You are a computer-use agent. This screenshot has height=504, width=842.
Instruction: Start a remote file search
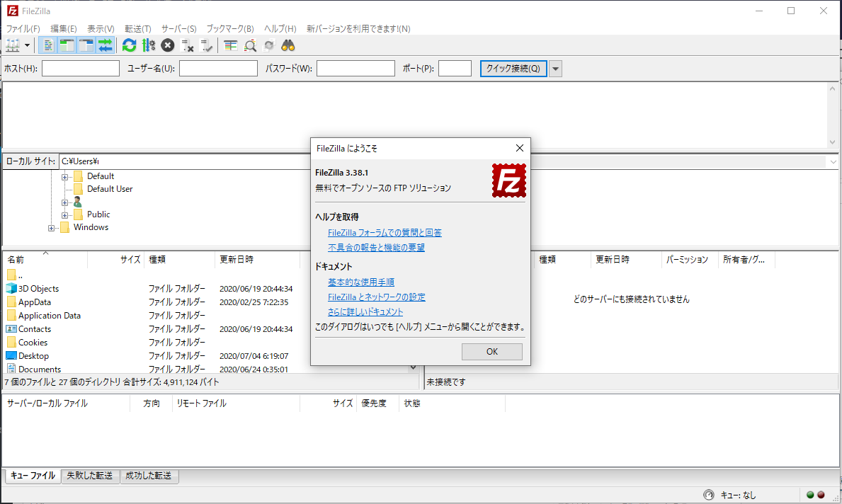pyautogui.click(x=288, y=45)
